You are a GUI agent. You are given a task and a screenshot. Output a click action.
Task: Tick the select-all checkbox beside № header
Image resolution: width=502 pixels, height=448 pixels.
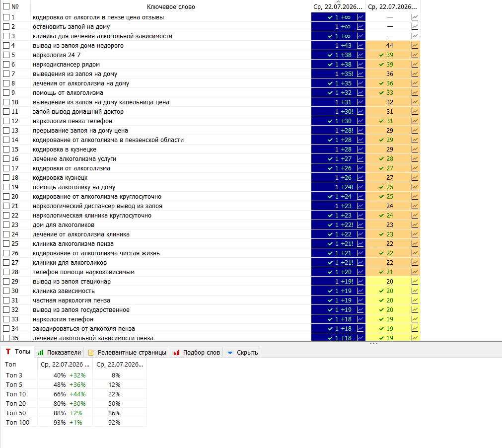click(6, 6)
